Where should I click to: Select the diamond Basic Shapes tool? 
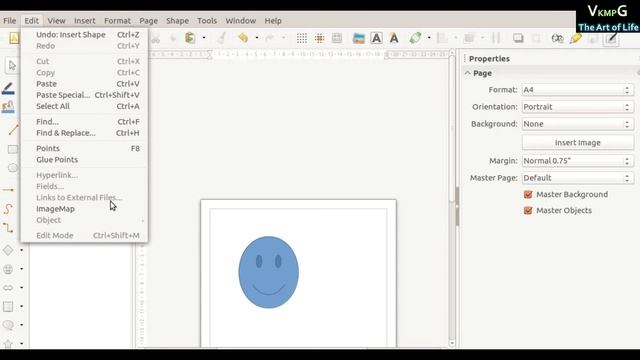[8, 250]
